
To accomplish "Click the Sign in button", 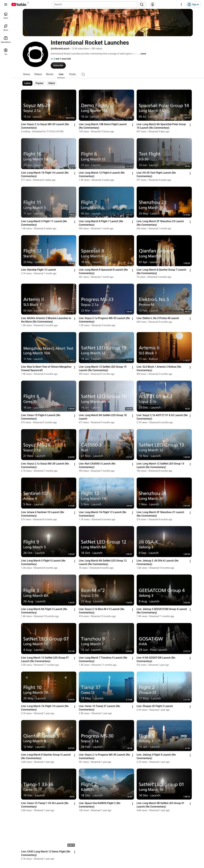I will click(x=194, y=4).
